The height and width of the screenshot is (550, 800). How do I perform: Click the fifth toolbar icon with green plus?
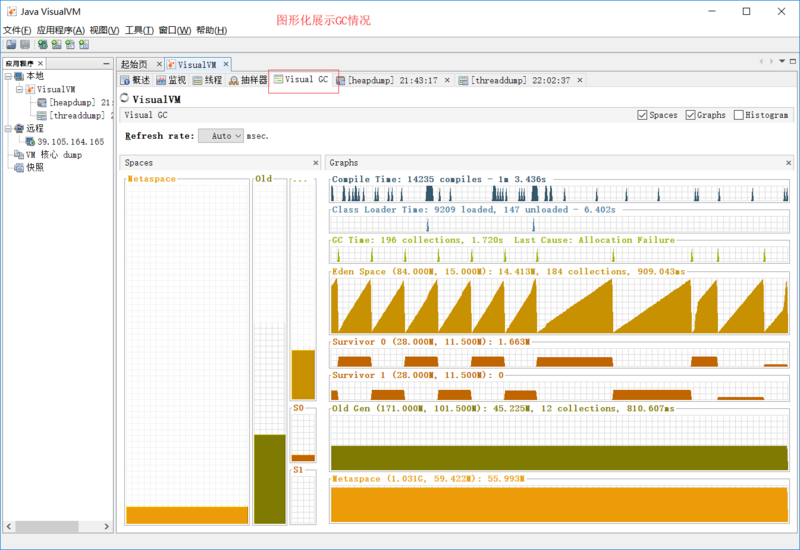pos(70,45)
